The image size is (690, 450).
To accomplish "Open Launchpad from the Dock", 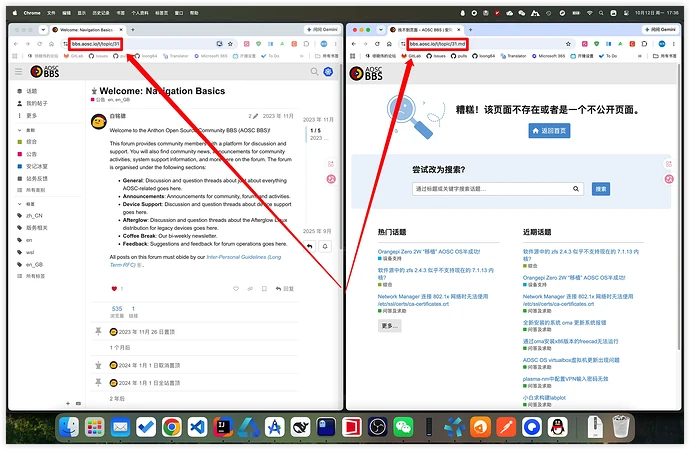I will 95,427.
